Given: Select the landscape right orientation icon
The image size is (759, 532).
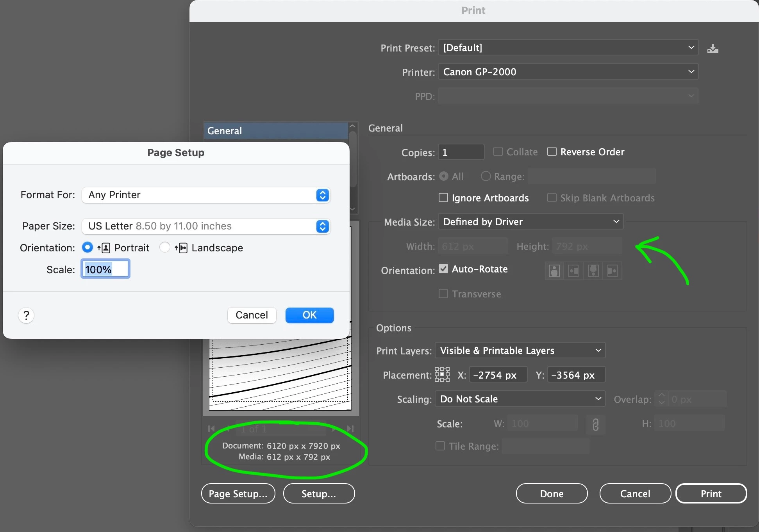Looking at the screenshot, I should point(612,270).
